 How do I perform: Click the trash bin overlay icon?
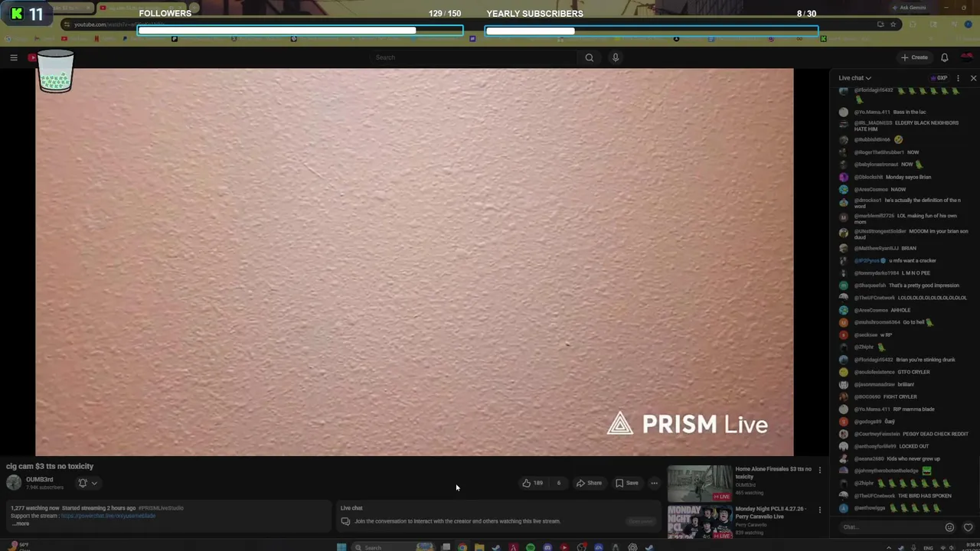pyautogui.click(x=55, y=71)
